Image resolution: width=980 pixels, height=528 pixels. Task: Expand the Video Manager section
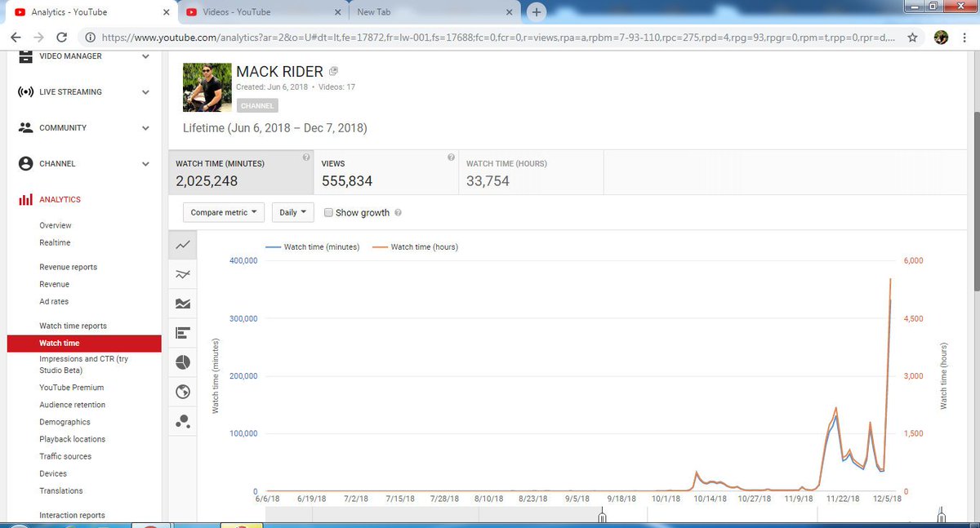coord(145,56)
